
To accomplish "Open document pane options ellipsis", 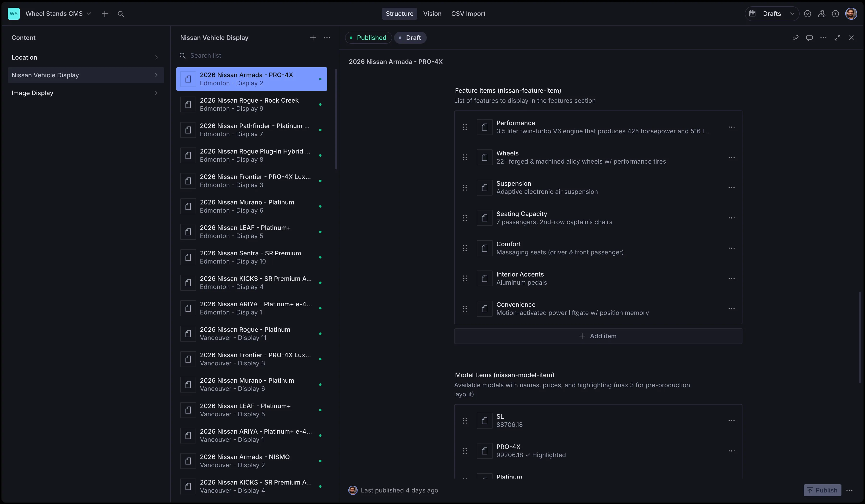I will coord(823,38).
